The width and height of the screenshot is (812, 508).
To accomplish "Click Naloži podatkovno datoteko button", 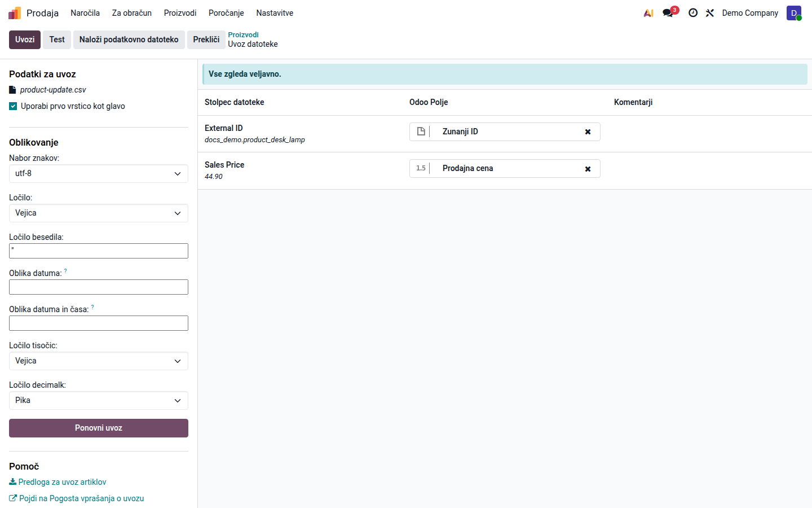I will pos(129,40).
